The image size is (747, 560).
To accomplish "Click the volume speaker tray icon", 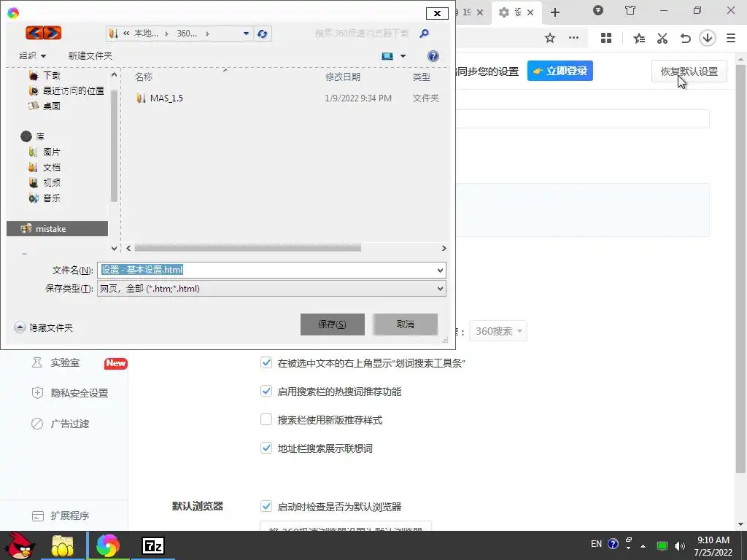I will tap(680, 545).
